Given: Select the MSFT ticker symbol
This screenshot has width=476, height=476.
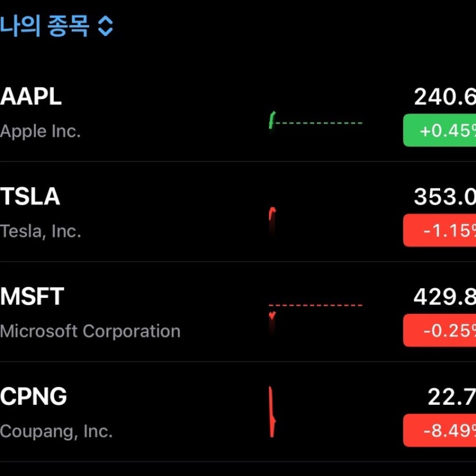Looking at the screenshot, I should pos(33,297).
